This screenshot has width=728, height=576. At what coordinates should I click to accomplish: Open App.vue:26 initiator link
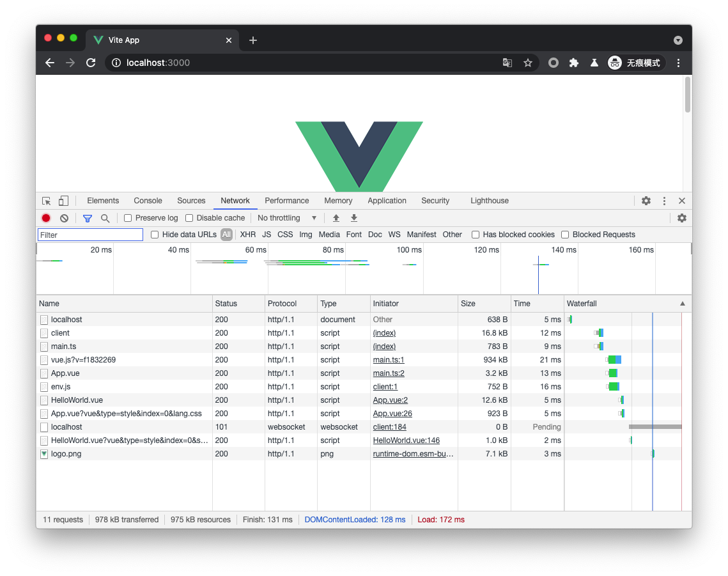(392, 414)
